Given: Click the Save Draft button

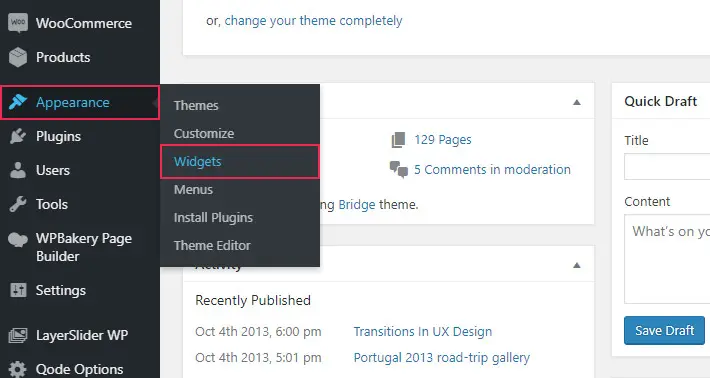Looking at the screenshot, I should [x=664, y=330].
